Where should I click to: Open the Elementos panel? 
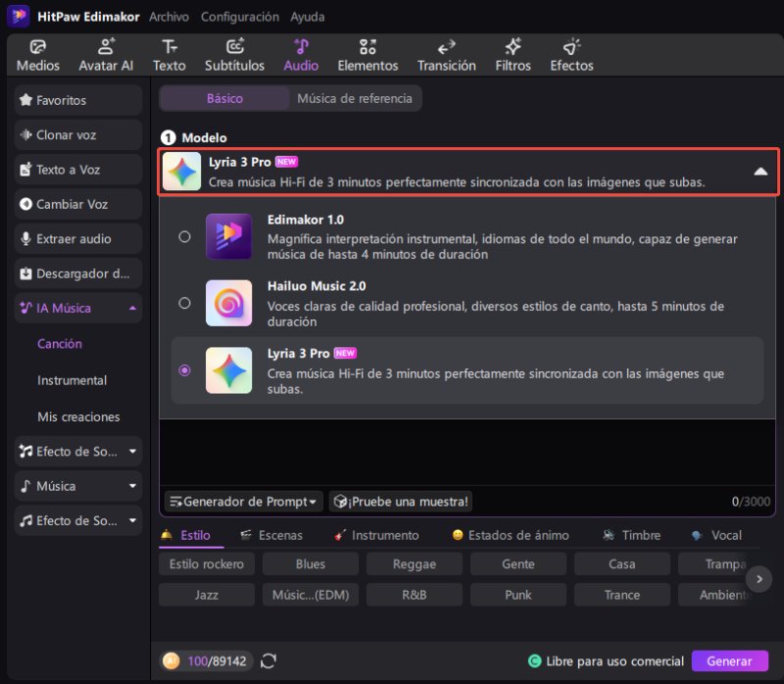[x=367, y=56]
